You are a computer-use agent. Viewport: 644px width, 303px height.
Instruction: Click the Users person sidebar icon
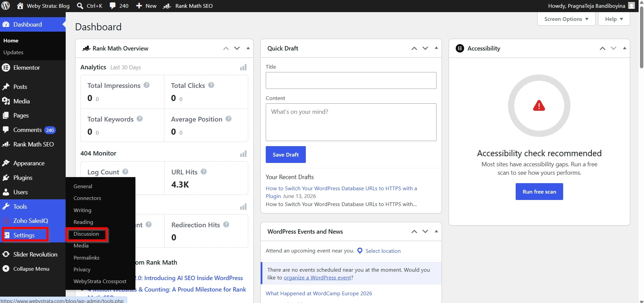click(6, 192)
